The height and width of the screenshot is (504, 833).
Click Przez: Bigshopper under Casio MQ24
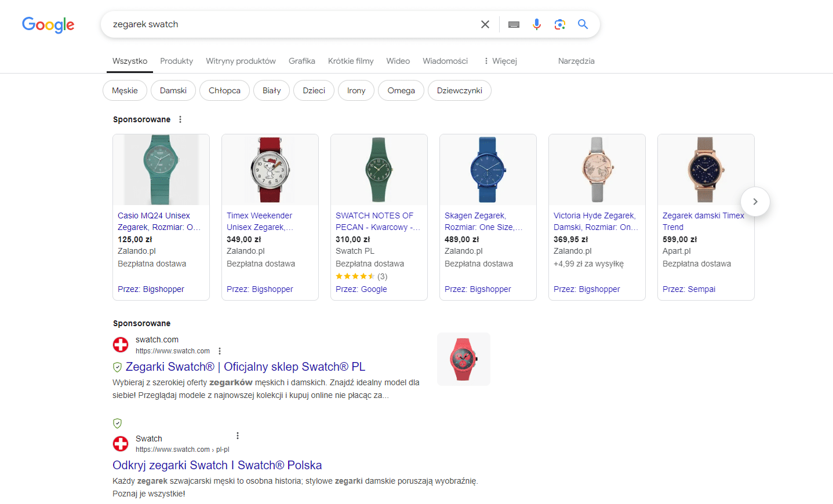click(151, 289)
